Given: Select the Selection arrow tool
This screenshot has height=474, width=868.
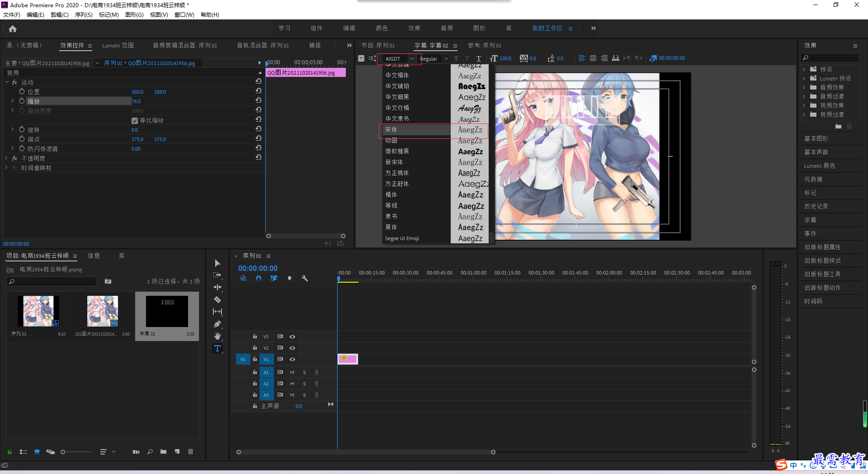Looking at the screenshot, I should coord(217,263).
